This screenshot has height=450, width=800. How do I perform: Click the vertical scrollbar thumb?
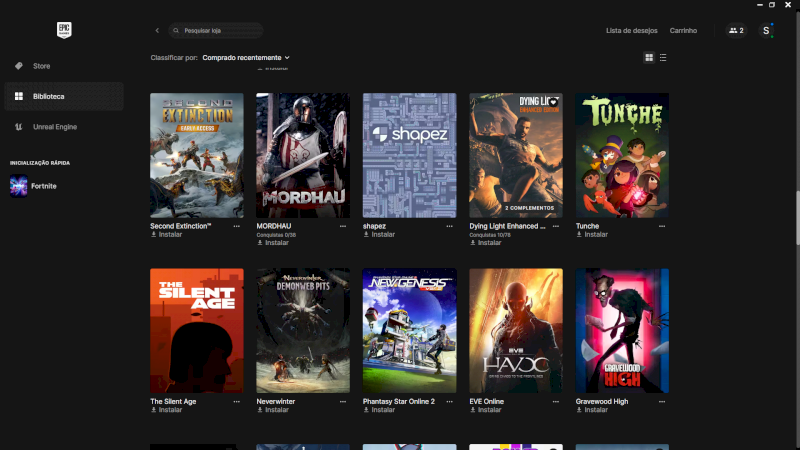tap(797, 218)
